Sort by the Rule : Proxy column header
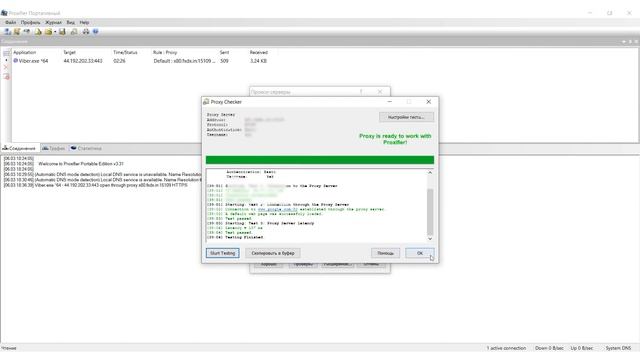 165,52
